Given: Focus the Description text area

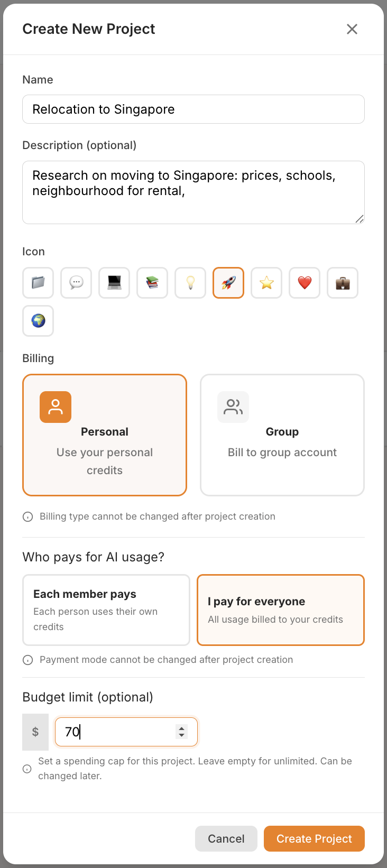Looking at the screenshot, I should pyautogui.click(x=193, y=192).
